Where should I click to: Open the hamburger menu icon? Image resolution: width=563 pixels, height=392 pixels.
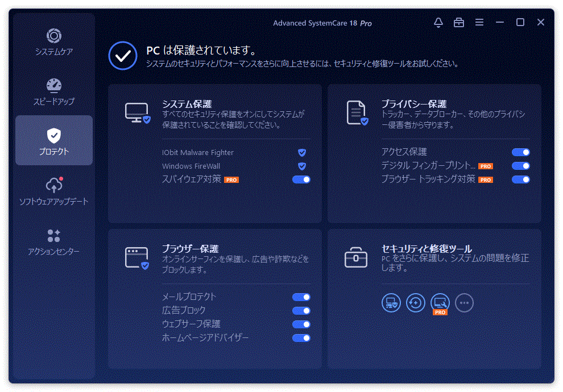pyautogui.click(x=479, y=23)
